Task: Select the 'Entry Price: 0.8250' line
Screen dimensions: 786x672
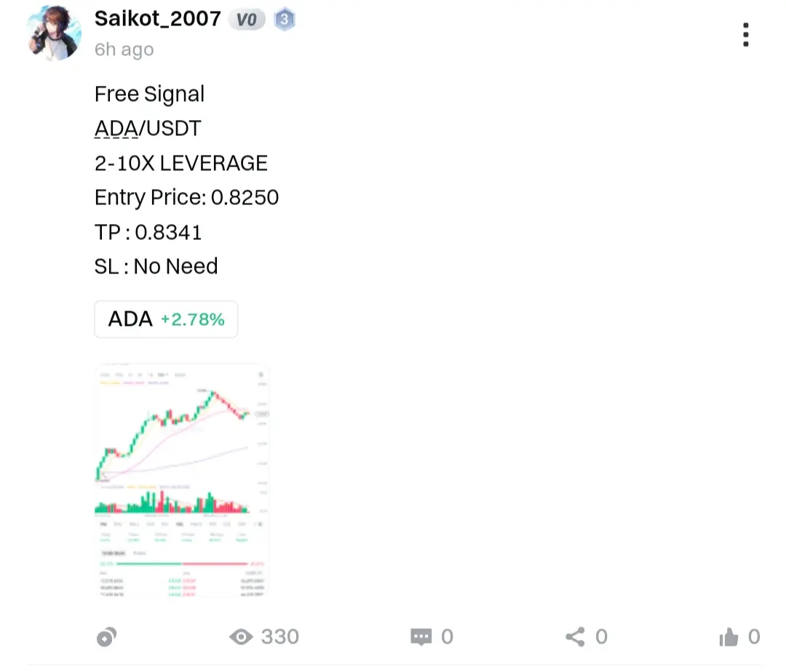Action: [186, 197]
